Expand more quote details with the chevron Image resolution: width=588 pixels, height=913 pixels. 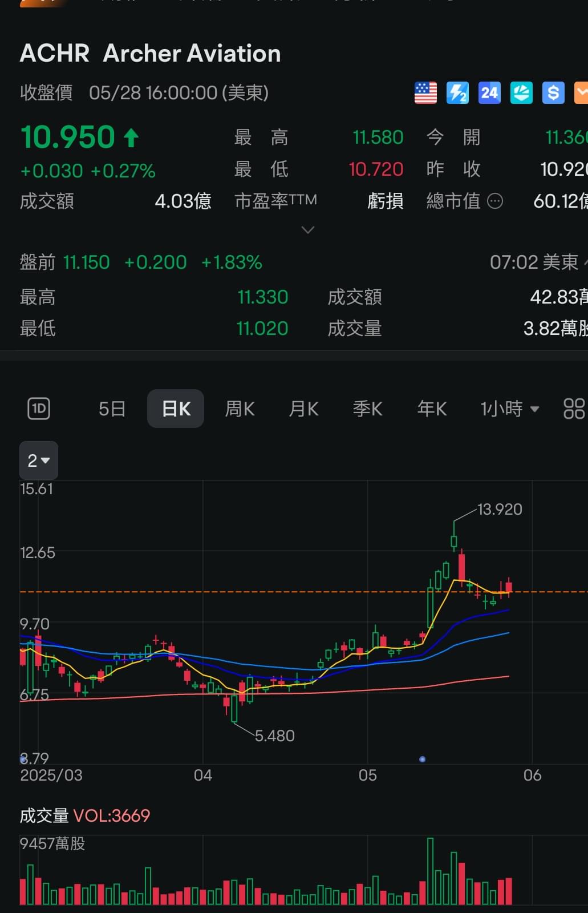pos(308,230)
